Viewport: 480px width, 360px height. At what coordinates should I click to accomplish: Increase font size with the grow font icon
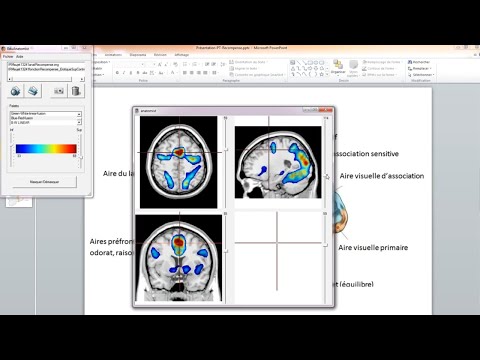(160, 64)
